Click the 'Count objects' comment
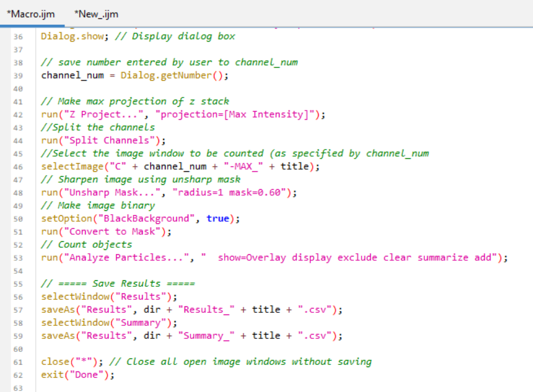The width and height of the screenshot is (533, 392). tap(86, 244)
